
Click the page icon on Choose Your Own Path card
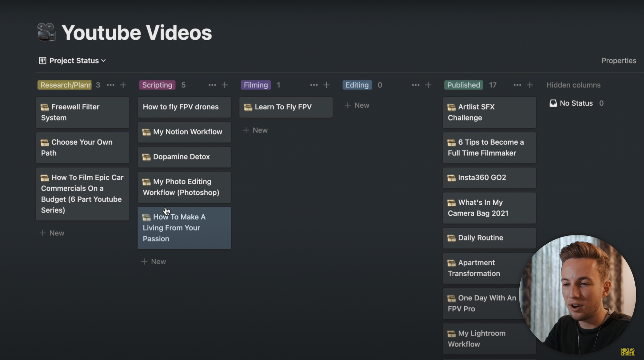coord(45,142)
